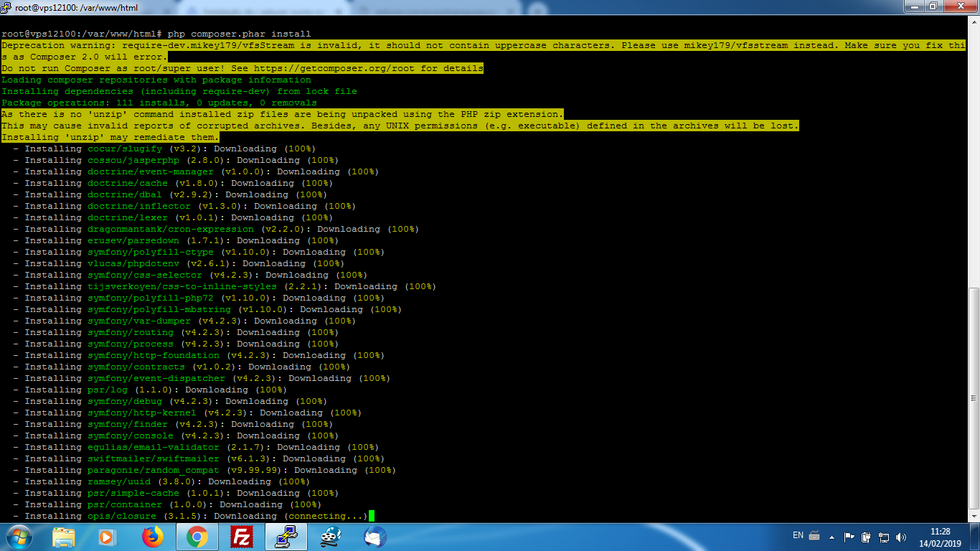Viewport: 980px width, 551px height.
Task: Click the window title root@vps12100: /var/www/html
Action: [76, 8]
